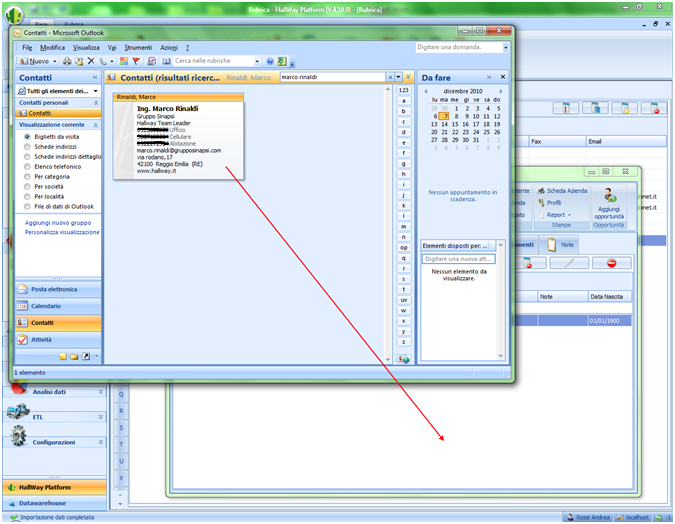Open Cerca nelle rubriche dropdown arrow
The width and height of the screenshot is (675, 524).
257,61
